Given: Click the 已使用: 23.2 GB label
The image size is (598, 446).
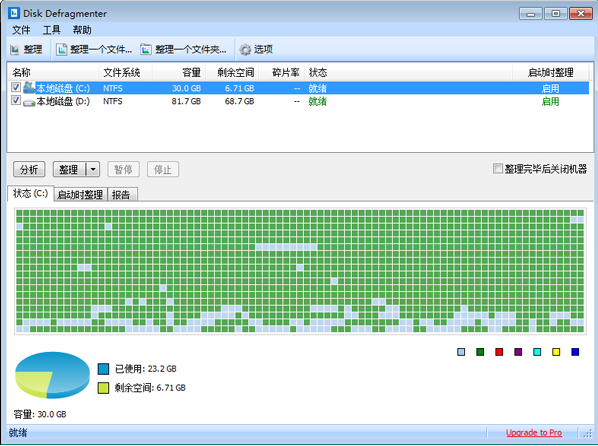Looking at the screenshot, I should pyautogui.click(x=146, y=369).
